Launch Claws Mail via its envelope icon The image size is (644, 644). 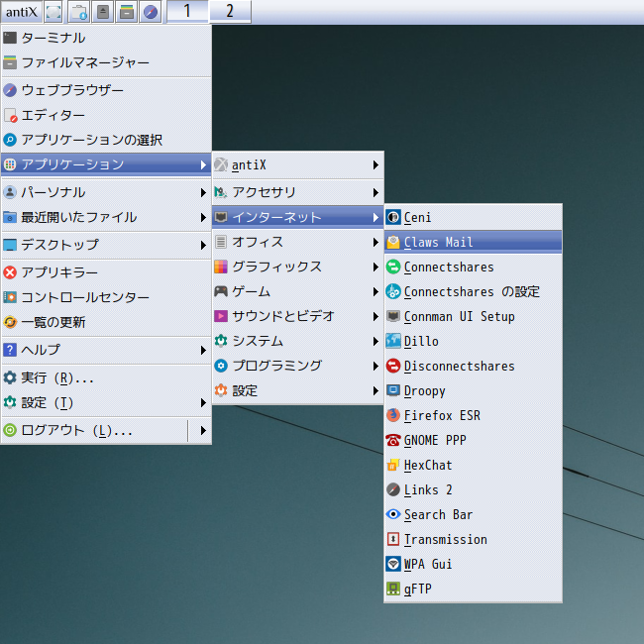click(x=393, y=242)
